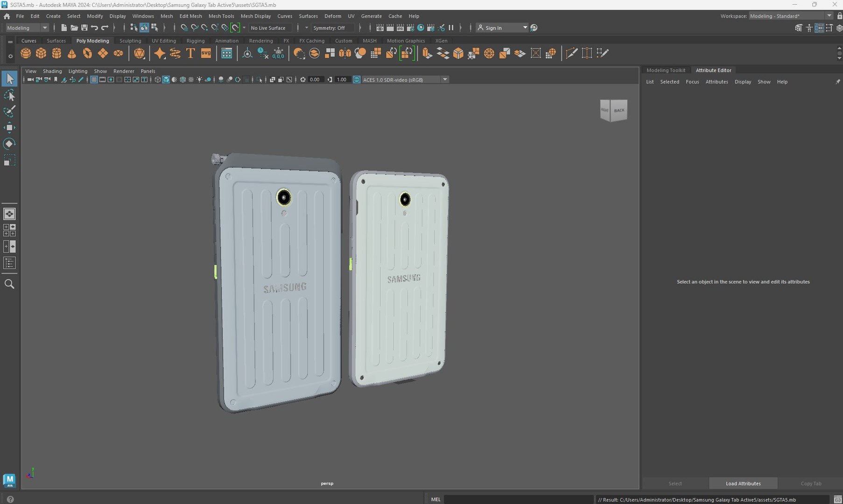843x504 pixels.
Task: Click the Multi-Cut tool shelf icon
Action: click(x=571, y=53)
